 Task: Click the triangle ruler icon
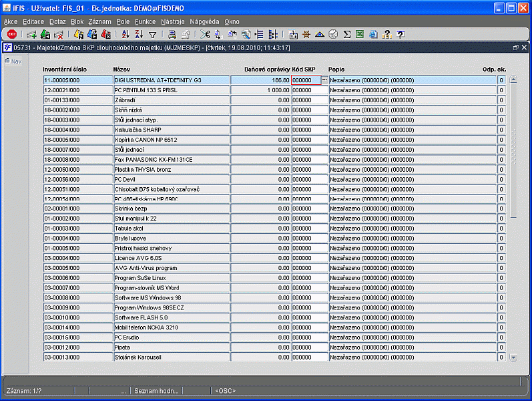coord(320,34)
